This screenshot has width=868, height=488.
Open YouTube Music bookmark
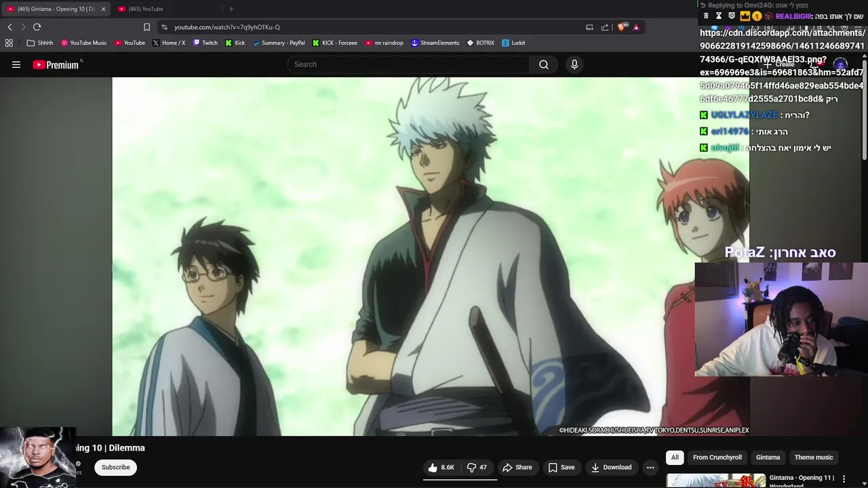(84, 43)
